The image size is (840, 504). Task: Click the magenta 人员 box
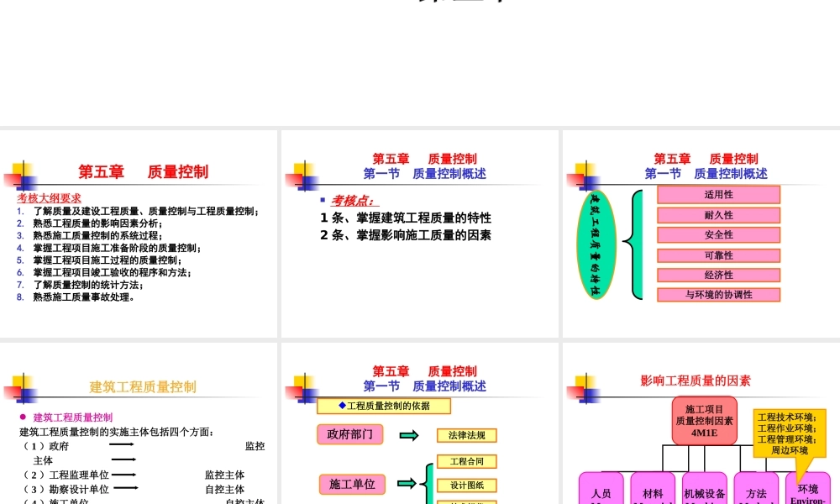601,489
